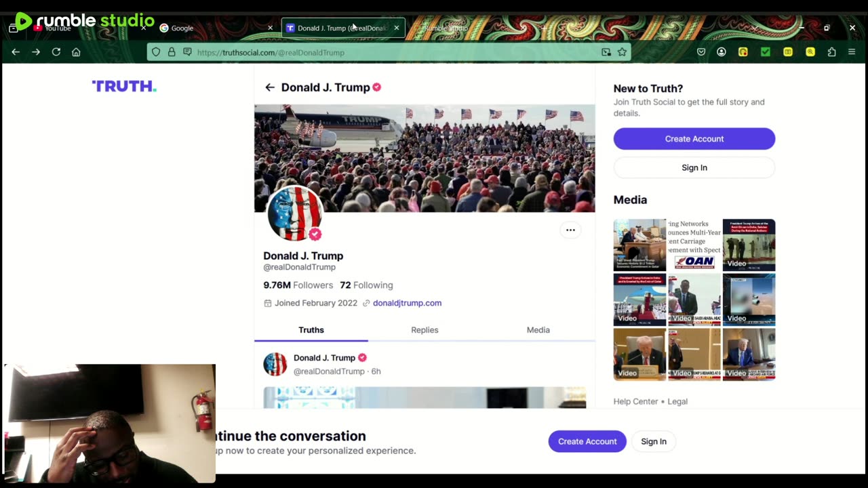This screenshot has height=488, width=868.
Task: Click the verified badge next to header name
Action: [x=376, y=87]
